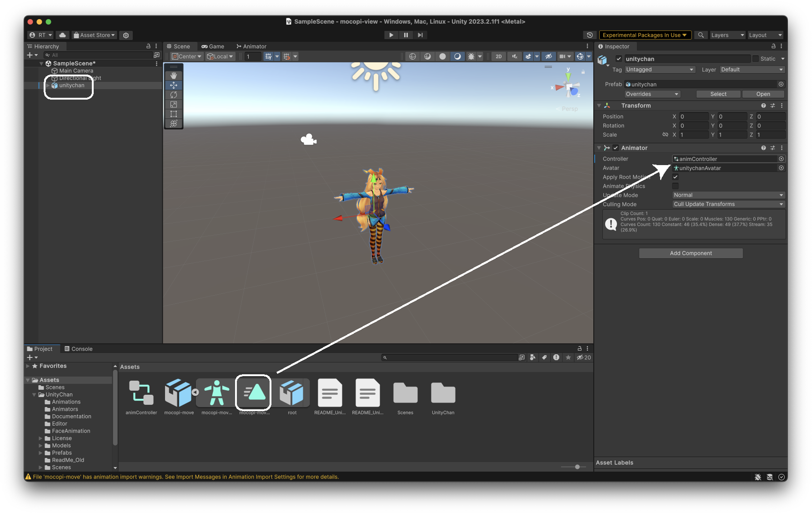Click the Animator component help icon

[763, 148]
